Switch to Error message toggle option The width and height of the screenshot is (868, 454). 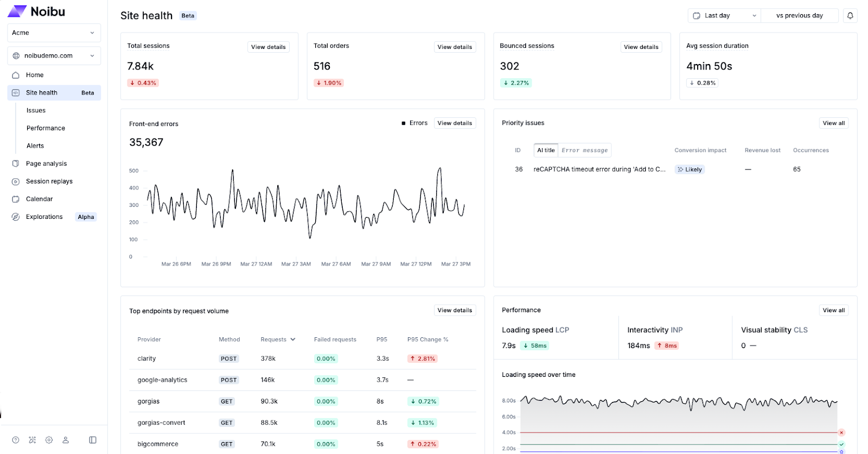(x=584, y=150)
